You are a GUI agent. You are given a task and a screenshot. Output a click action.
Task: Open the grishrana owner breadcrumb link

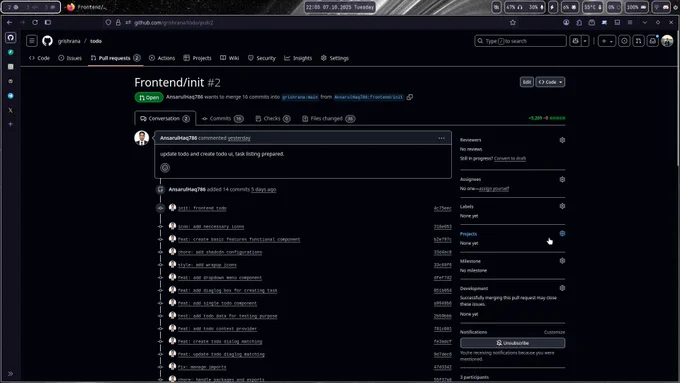(69, 41)
